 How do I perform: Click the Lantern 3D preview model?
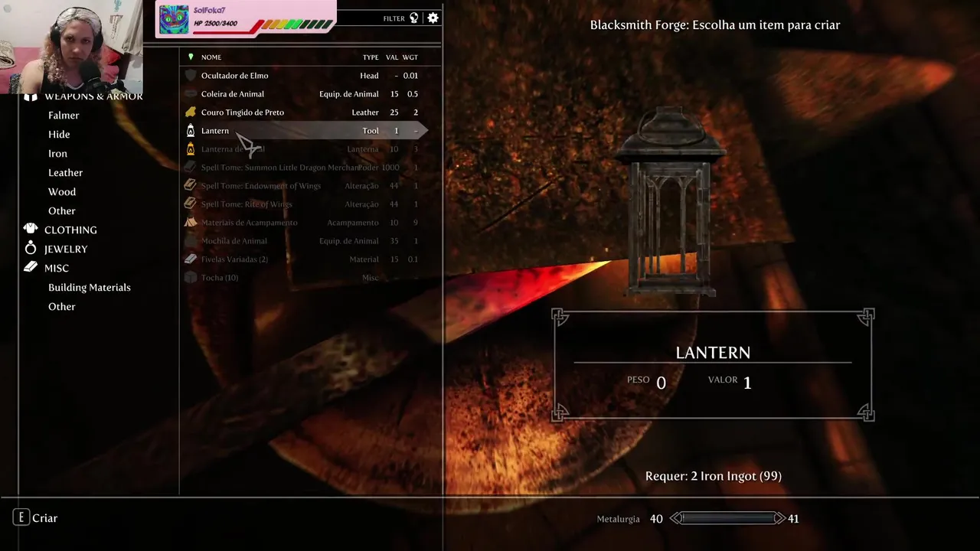670,203
